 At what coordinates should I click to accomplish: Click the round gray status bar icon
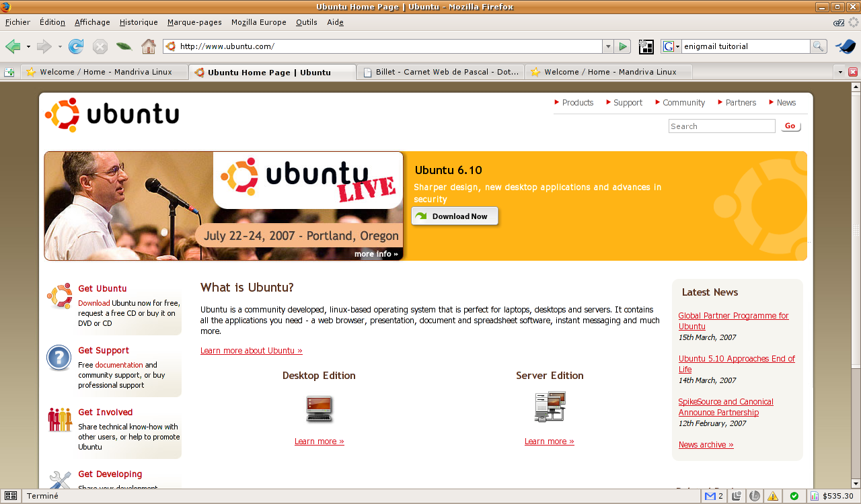click(x=755, y=496)
